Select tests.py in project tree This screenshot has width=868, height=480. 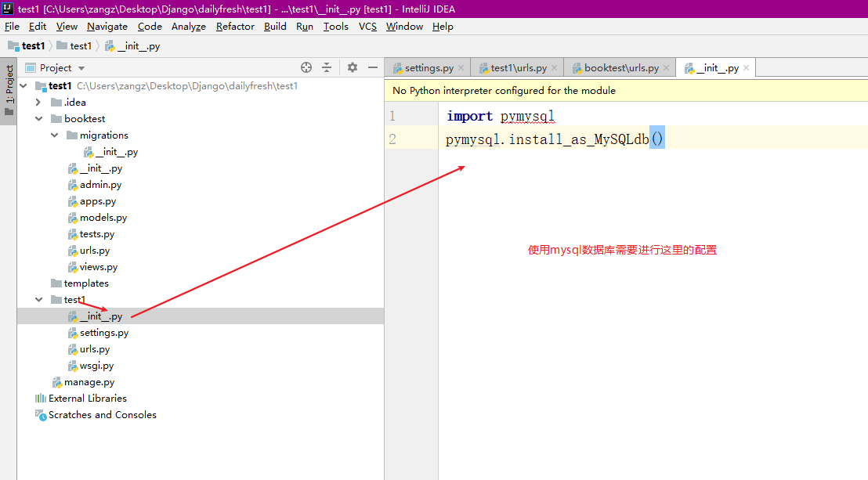[92, 234]
